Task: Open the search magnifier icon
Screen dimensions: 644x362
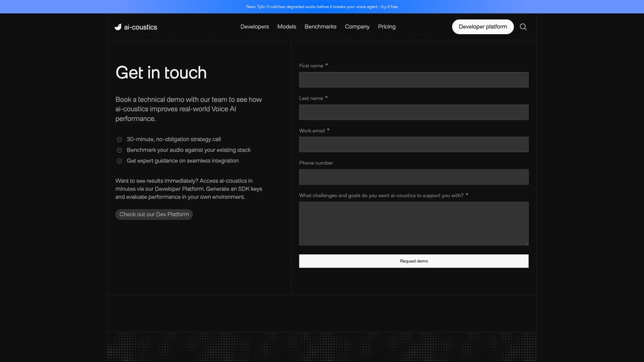Action: [523, 27]
